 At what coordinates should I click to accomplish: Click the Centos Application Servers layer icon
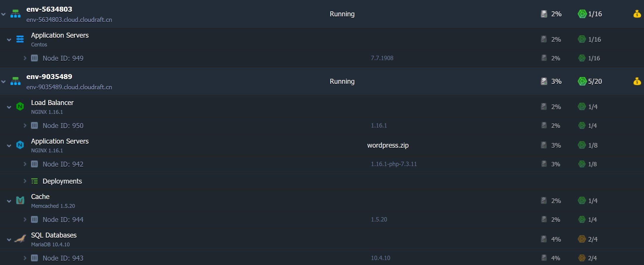[20, 39]
